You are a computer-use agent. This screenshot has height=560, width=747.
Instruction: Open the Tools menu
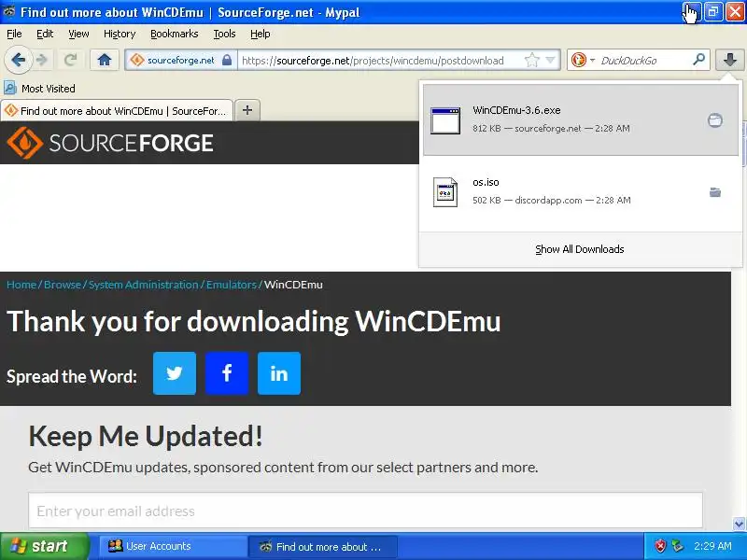click(224, 34)
